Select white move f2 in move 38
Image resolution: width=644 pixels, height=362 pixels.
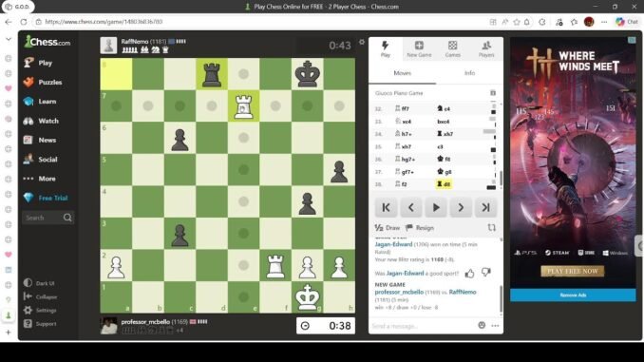click(401, 184)
